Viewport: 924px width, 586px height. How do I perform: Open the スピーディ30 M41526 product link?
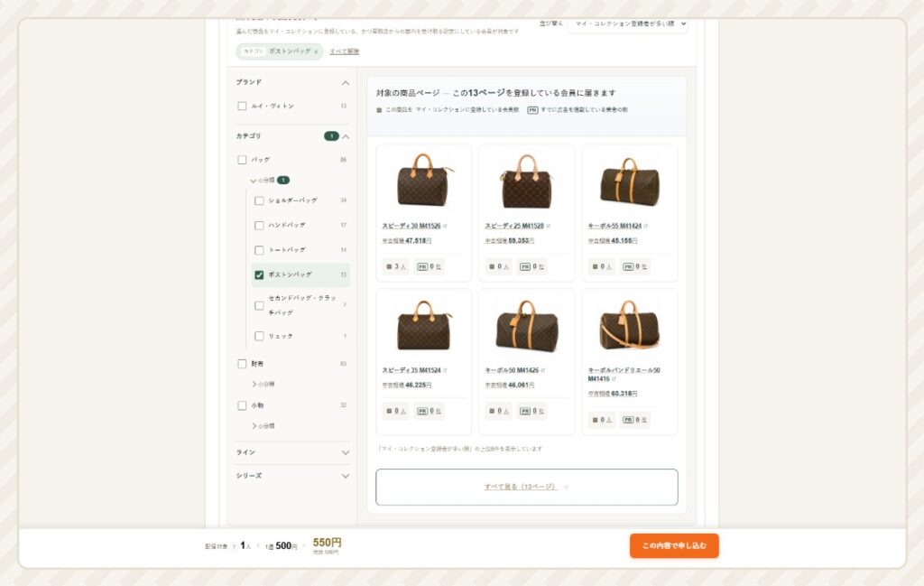coord(411,226)
